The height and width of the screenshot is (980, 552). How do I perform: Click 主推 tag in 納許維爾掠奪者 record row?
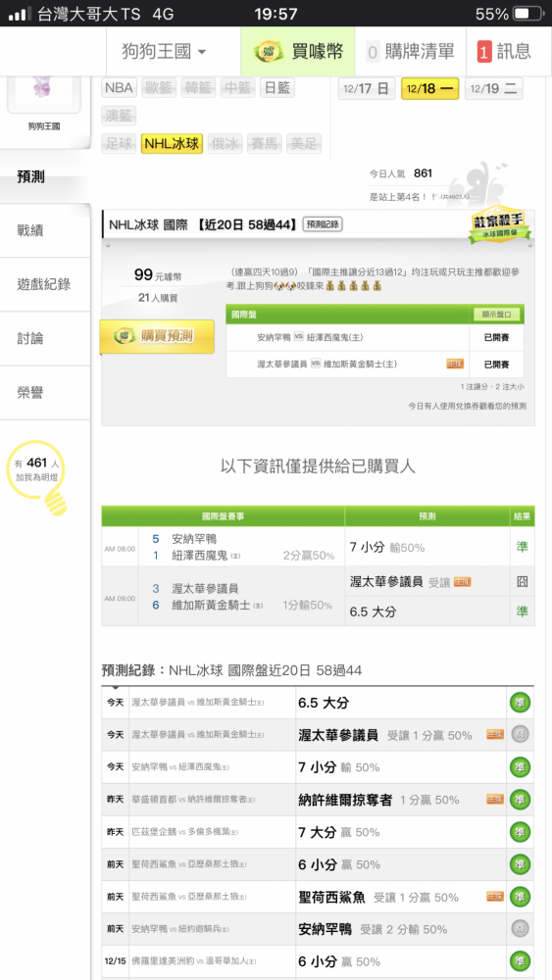click(x=495, y=800)
